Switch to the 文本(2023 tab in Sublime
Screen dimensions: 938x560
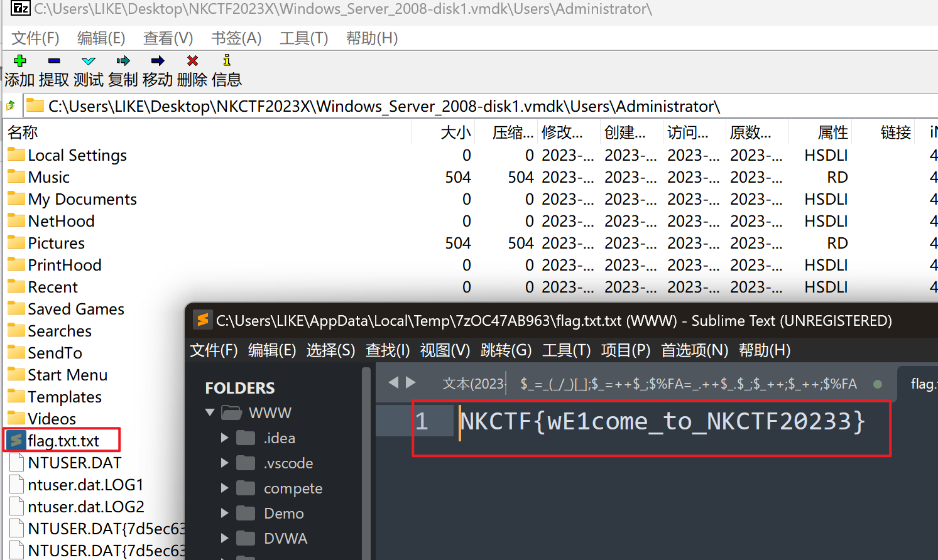click(474, 384)
